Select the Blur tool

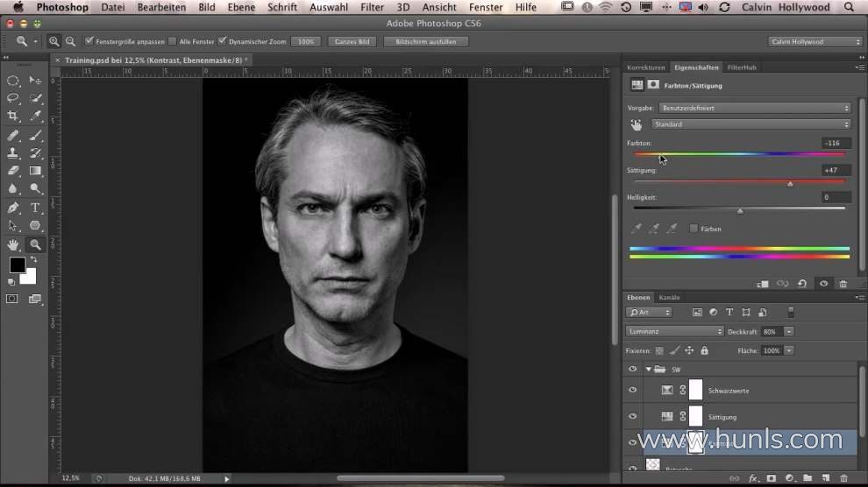click(13, 188)
